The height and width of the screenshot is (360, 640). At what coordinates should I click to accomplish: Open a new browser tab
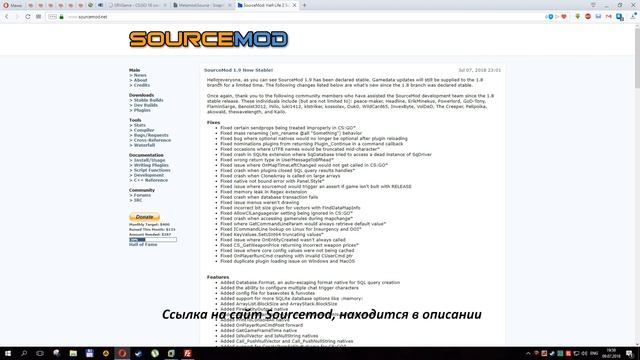(x=304, y=5)
